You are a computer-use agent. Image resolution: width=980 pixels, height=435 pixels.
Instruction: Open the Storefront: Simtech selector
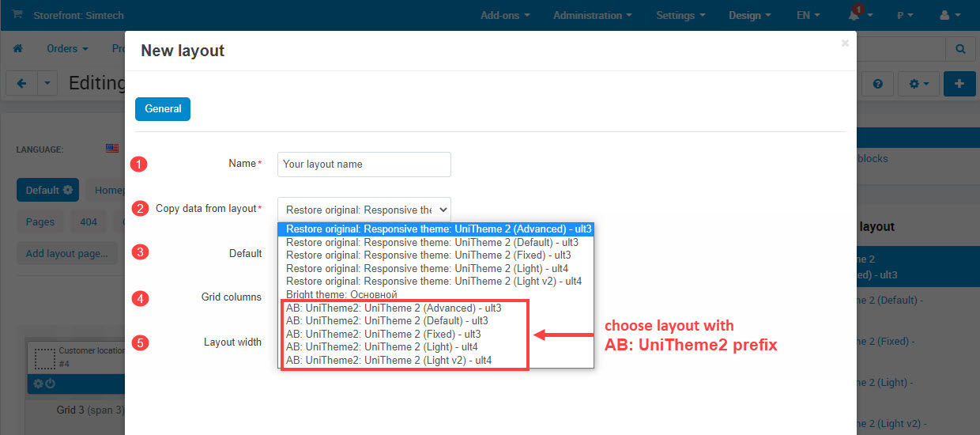tap(79, 15)
